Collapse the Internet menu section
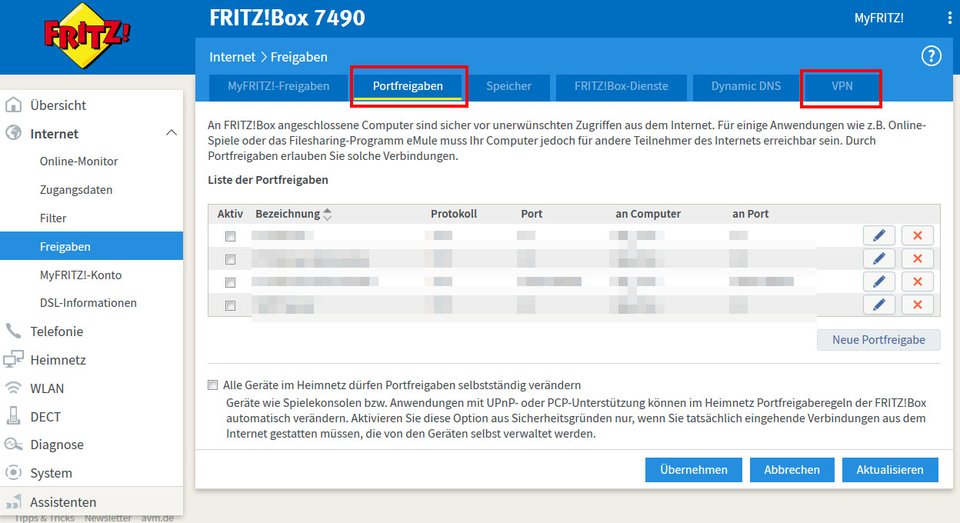The width and height of the screenshot is (960, 523). click(x=170, y=133)
